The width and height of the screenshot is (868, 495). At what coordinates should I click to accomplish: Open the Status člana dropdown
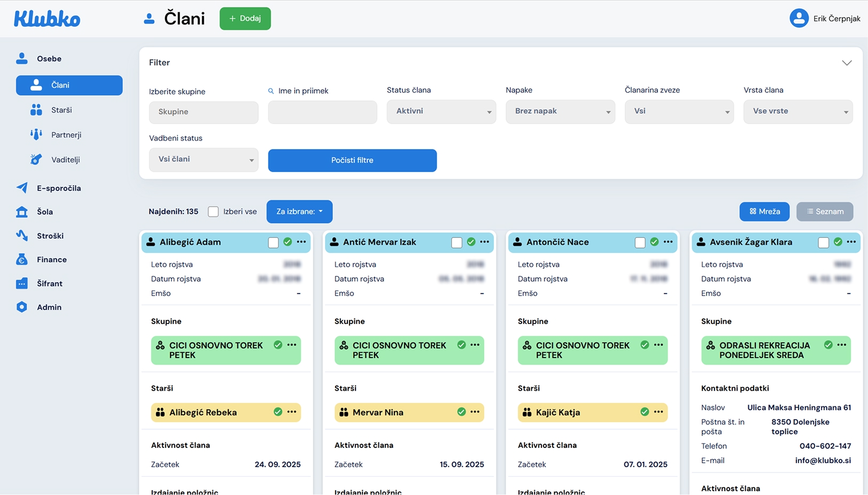[441, 112]
